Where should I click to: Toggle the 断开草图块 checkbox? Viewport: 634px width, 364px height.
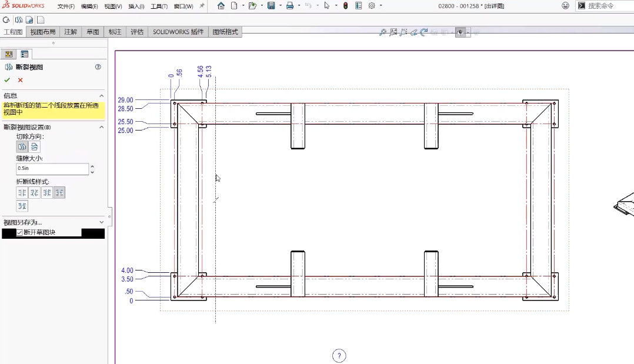20,232
